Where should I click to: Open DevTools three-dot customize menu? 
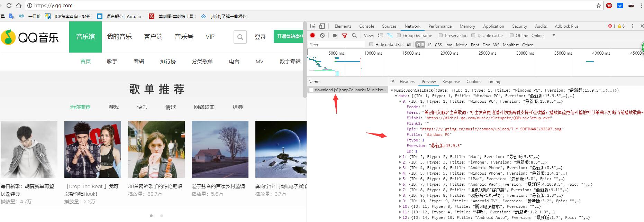(633, 26)
